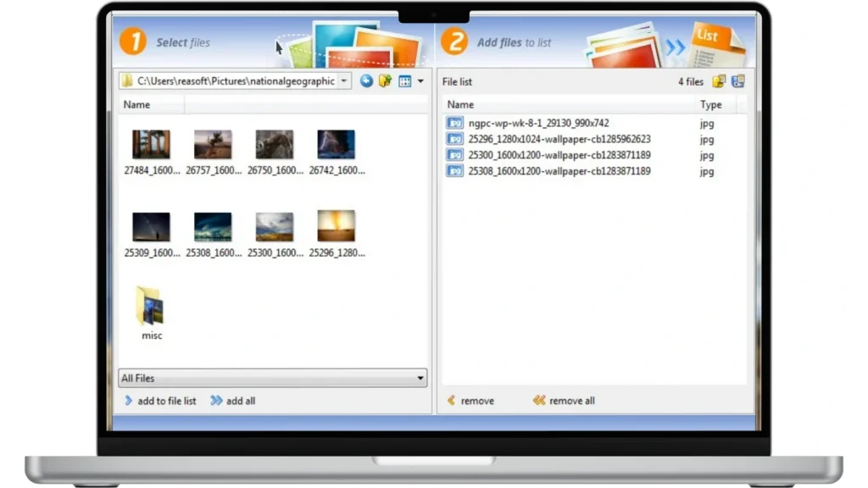This screenshot has height=488, width=868.
Task: Click the up-one-folder icon
Action: click(x=385, y=81)
